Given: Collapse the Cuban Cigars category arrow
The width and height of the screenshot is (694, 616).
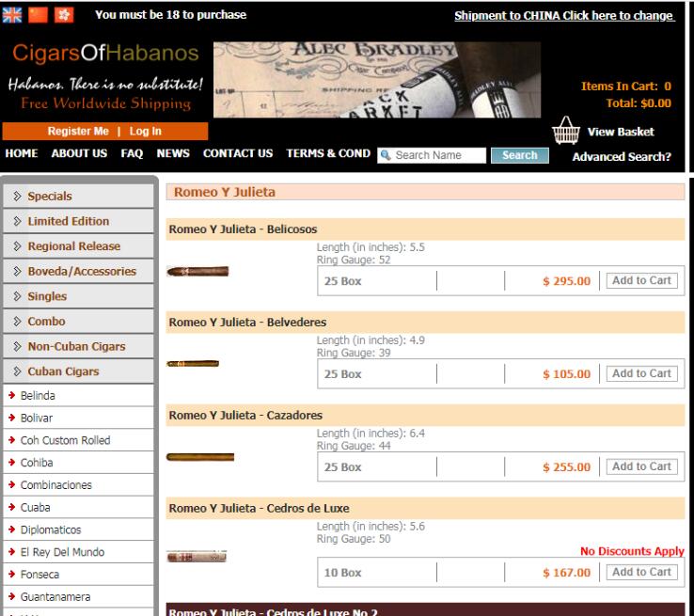Looking at the screenshot, I should click(x=17, y=371).
